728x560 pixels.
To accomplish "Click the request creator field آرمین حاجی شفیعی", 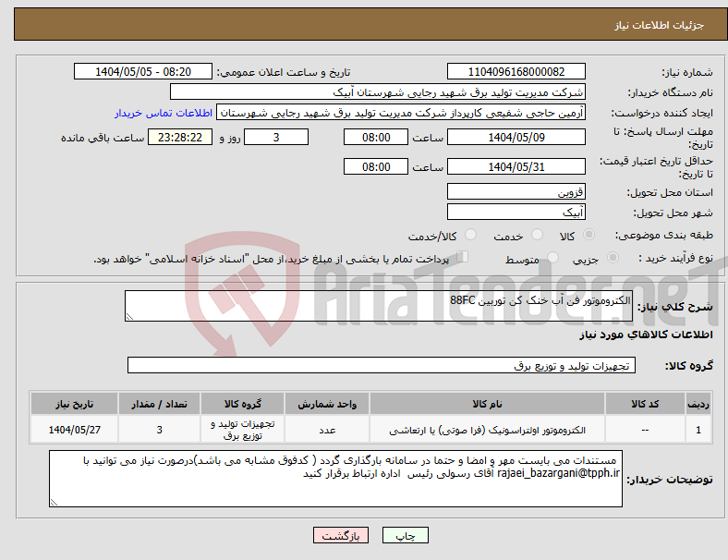I will click(401, 113).
